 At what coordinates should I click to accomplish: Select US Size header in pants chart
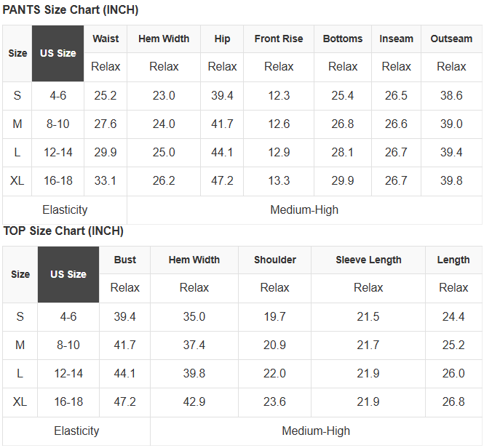pos(57,53)
